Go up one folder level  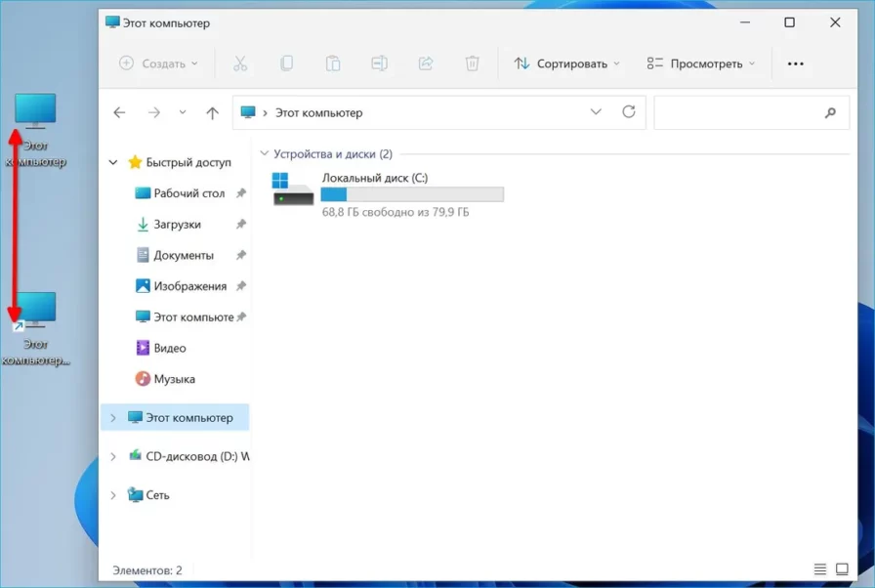pos(212,113)
